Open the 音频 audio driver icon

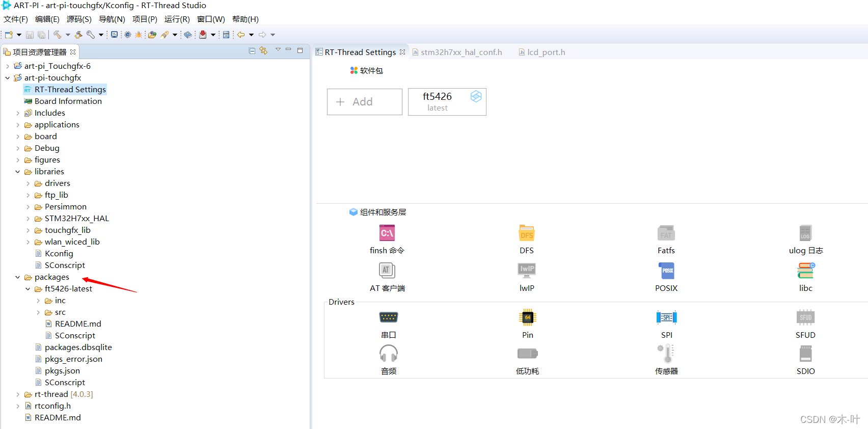[389, 354]
